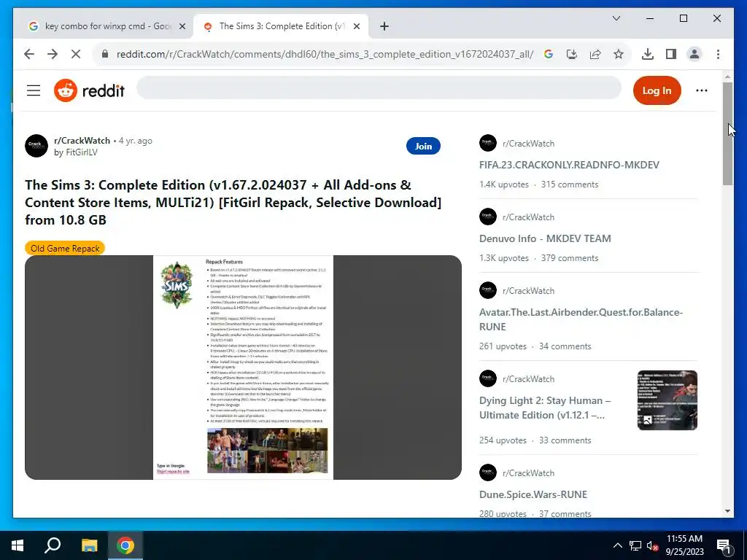Click the browser back arrow
This screenshot has height=560, width=747.
(29, 54)
